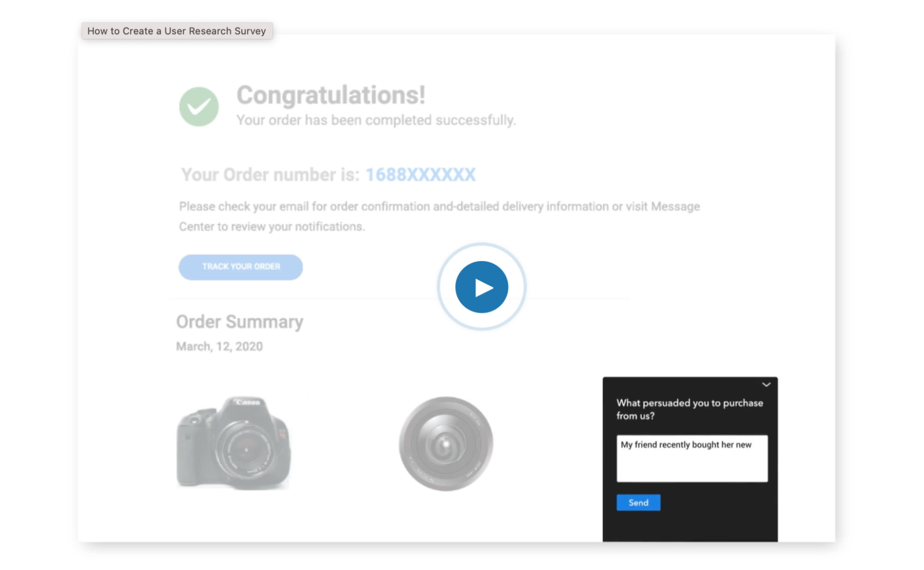Select the March, 12, 2020 date text

tap(219, 346)
